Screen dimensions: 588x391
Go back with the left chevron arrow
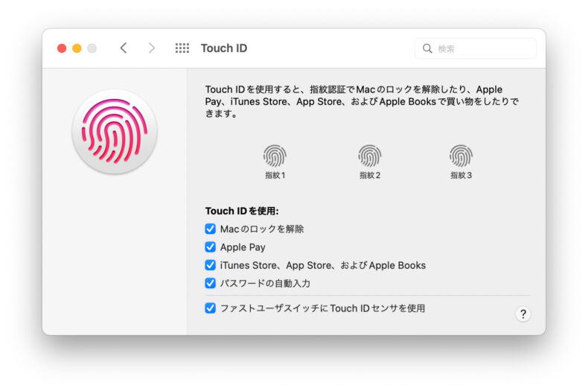[x=124, y=48]
